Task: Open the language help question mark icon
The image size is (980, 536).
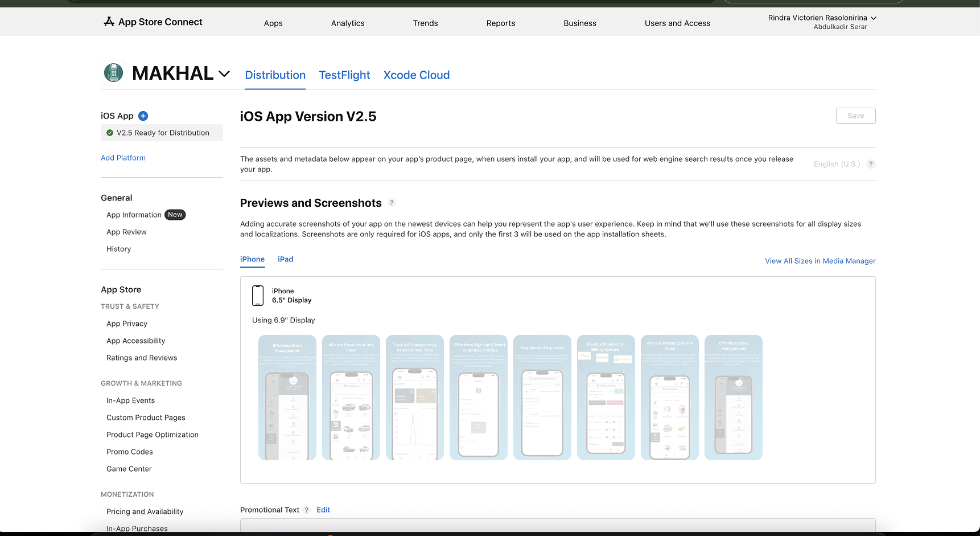Action: (x=871, y=164)
